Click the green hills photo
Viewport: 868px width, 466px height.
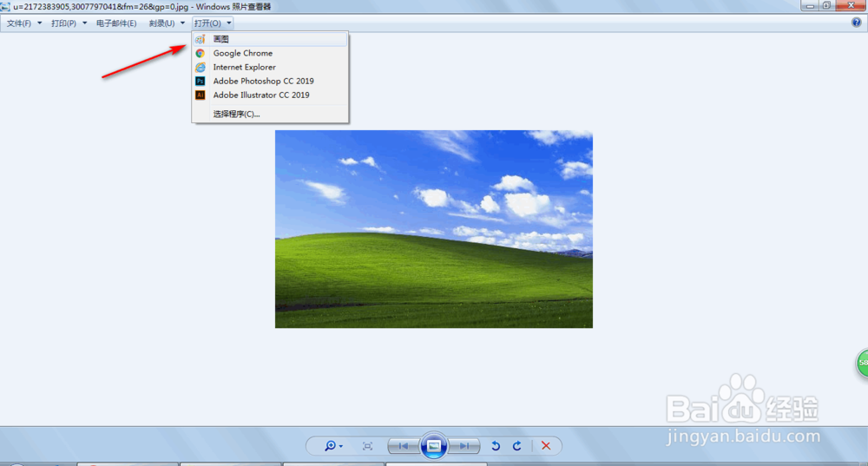point(434,229)
